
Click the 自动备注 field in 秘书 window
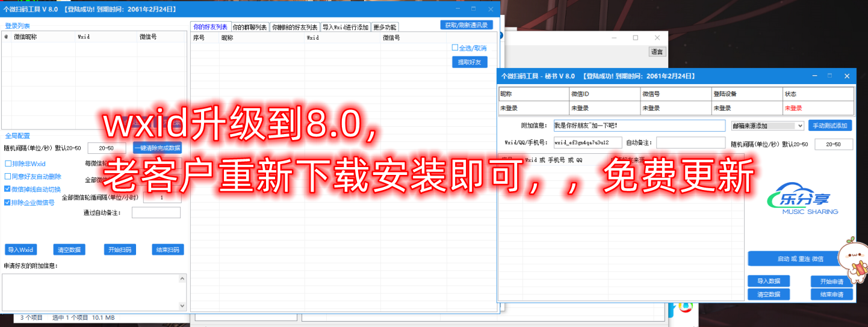[x=691, y=142]
